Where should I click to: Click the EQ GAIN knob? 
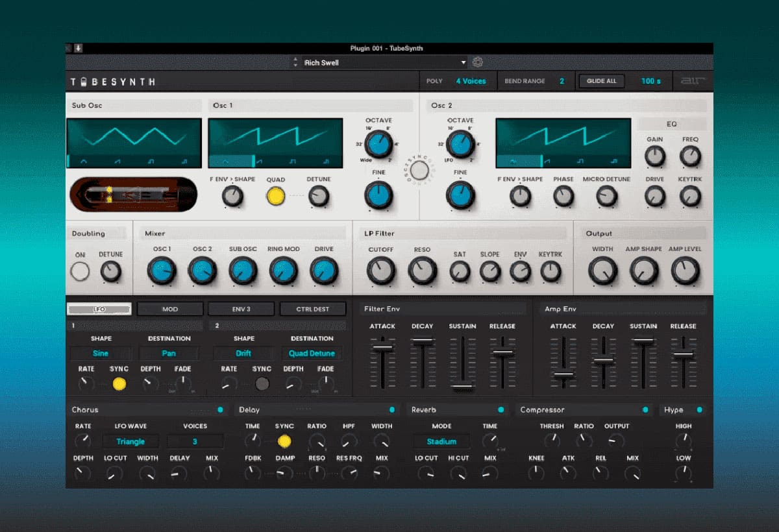click(x=655, y=156)
